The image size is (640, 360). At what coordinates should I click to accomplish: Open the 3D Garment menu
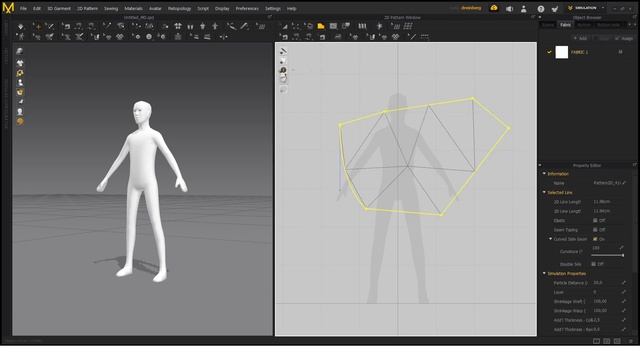(59, 9)
